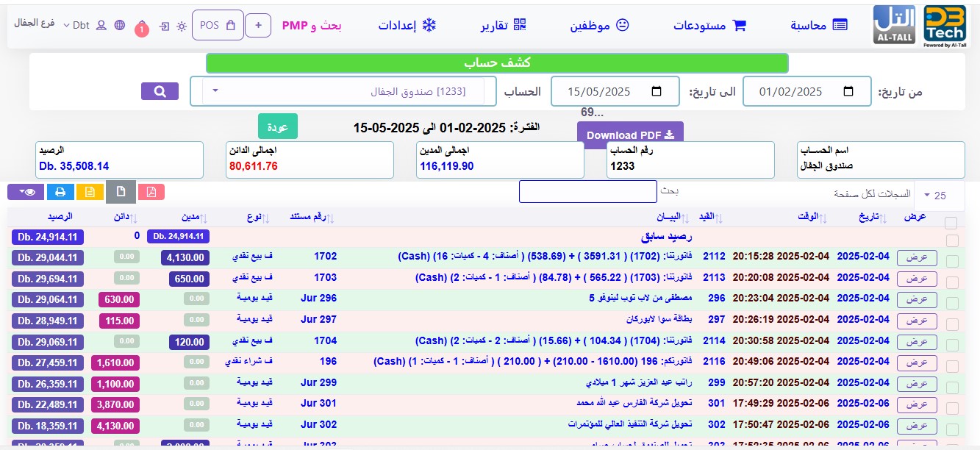Click عرض for entry 2112
The width and height of the screenshot is (980, 450).
(x=917, y=257)
